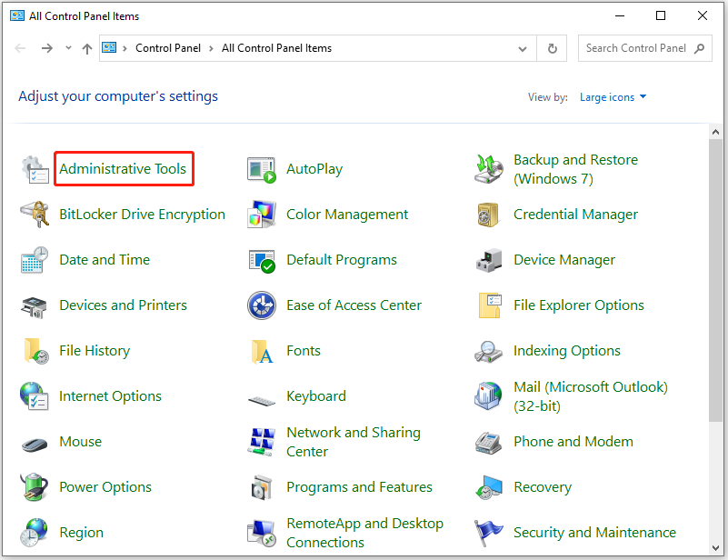Open the recent locations dropdown arrow
This screenshot has width=728, height=560.
68,47
